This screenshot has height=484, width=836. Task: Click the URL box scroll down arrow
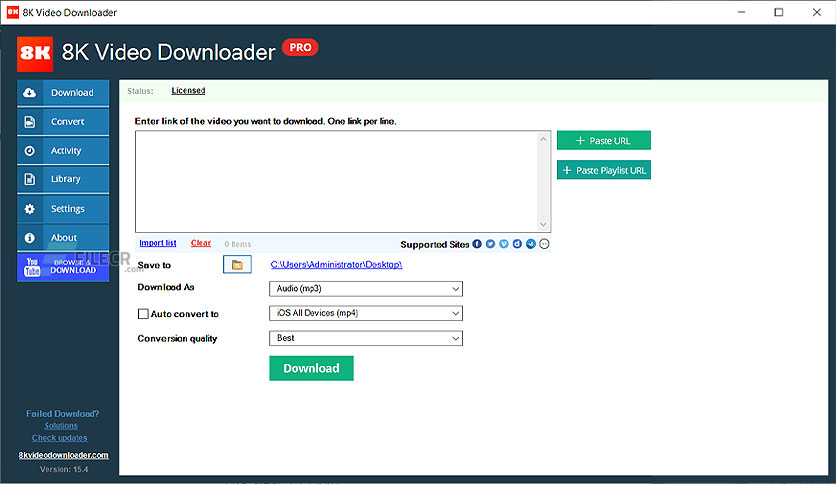pos(543,224)
